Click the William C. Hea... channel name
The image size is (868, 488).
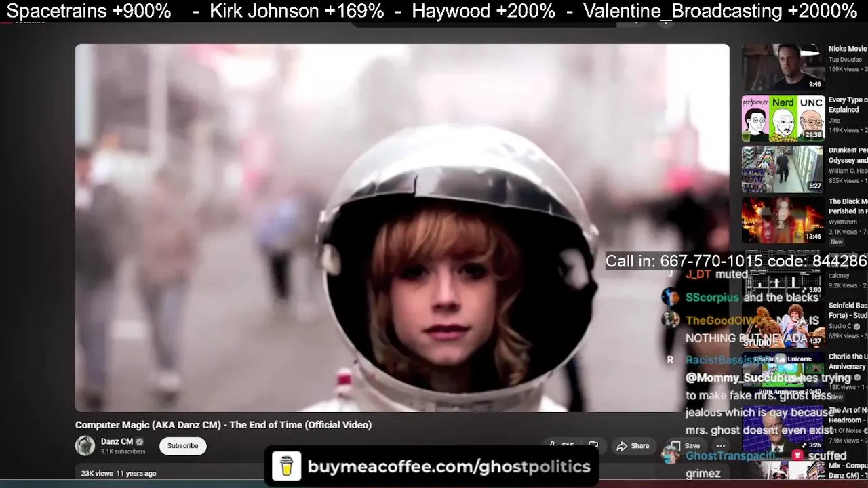tap(848, 171)
